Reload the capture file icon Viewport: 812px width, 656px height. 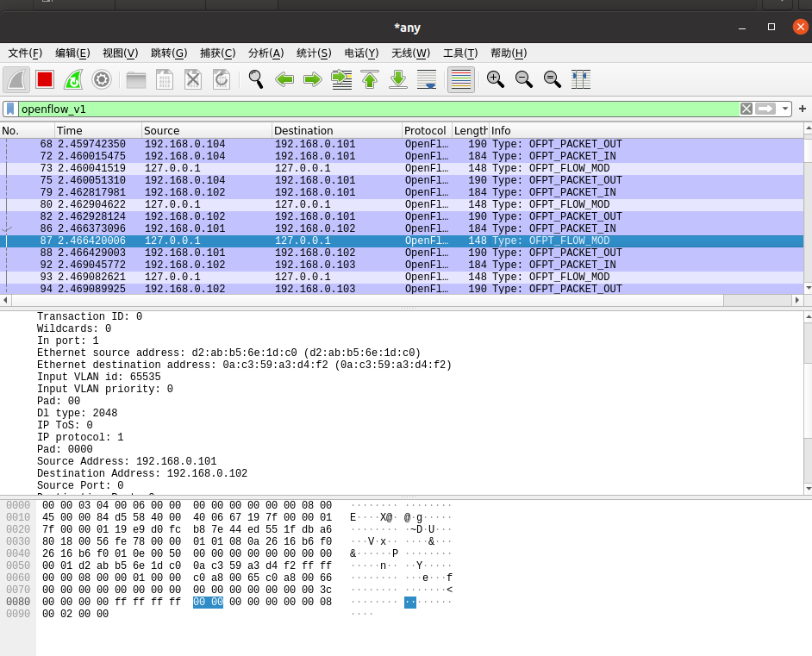coord(222,79)
